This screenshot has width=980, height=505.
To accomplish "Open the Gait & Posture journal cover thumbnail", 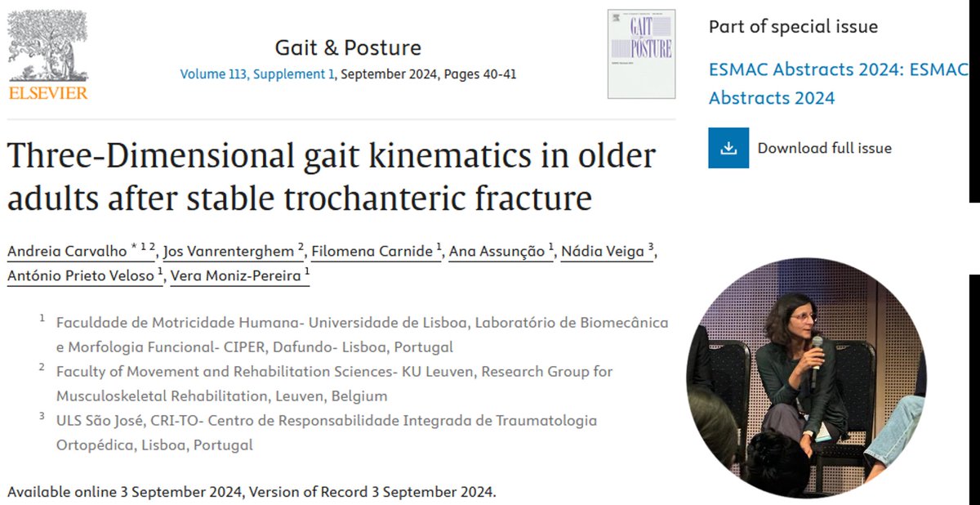I will pos(641,54).
